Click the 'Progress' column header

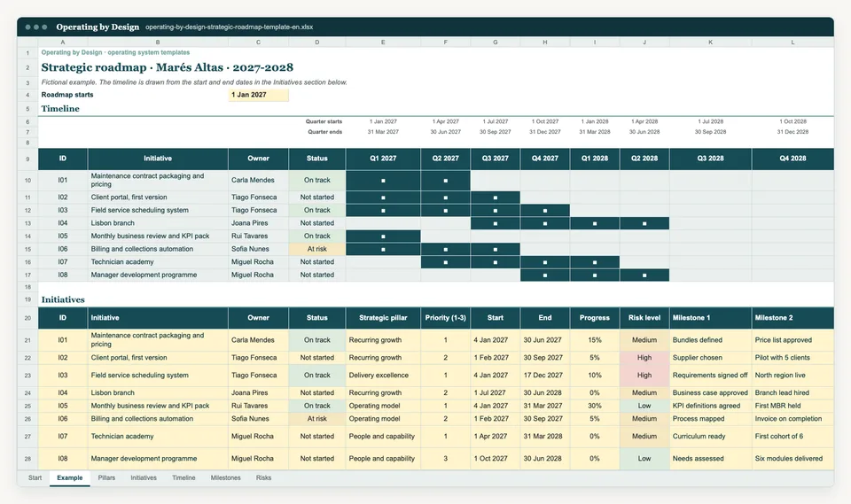[595, 318]
